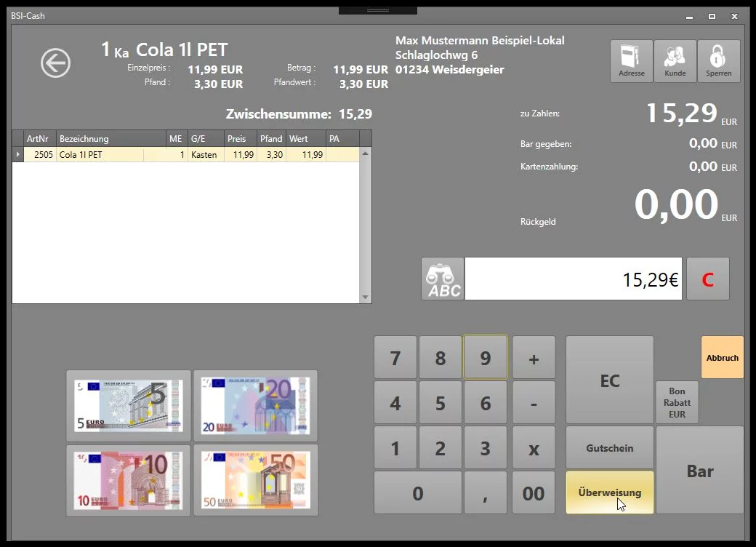
Task: Click the back arrow icon
Action: coord(55,63)
